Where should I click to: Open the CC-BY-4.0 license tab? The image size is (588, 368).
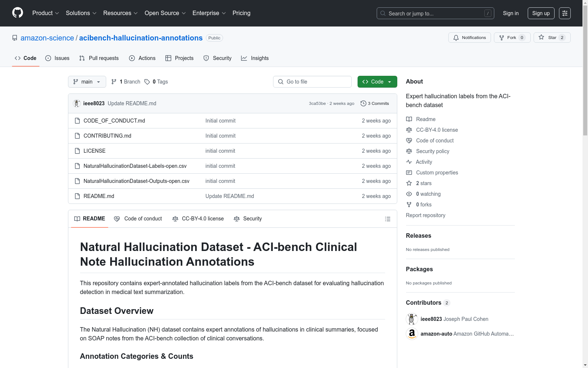click(x=198, y=219)
